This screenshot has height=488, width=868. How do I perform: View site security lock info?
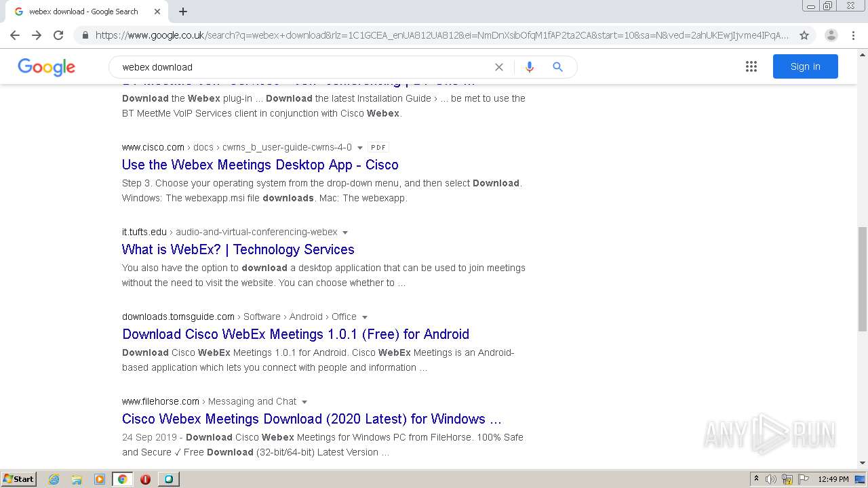pos(85,35)
